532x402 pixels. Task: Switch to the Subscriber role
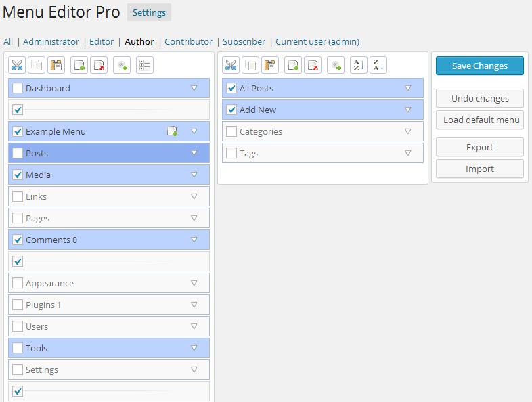(x=244, y=42)
